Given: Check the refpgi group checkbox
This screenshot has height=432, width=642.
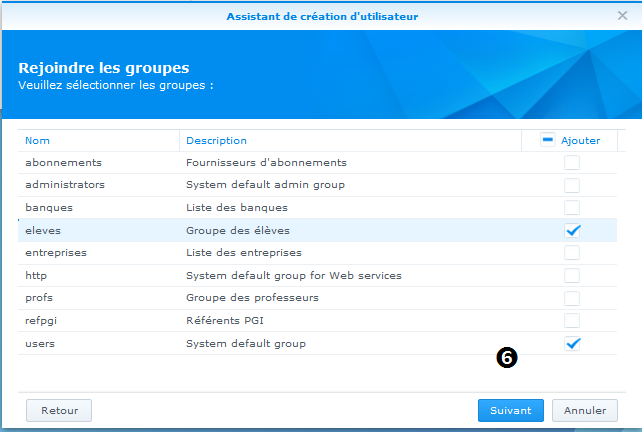Looking at the screenshot, I should coord(572,321).
